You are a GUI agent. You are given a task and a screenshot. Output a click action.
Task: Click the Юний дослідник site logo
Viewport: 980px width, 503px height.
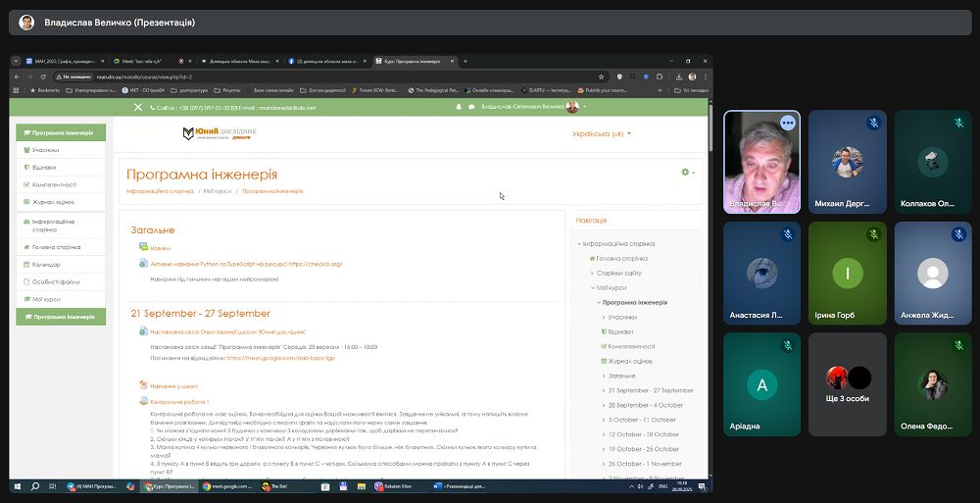tap(219, 133)
